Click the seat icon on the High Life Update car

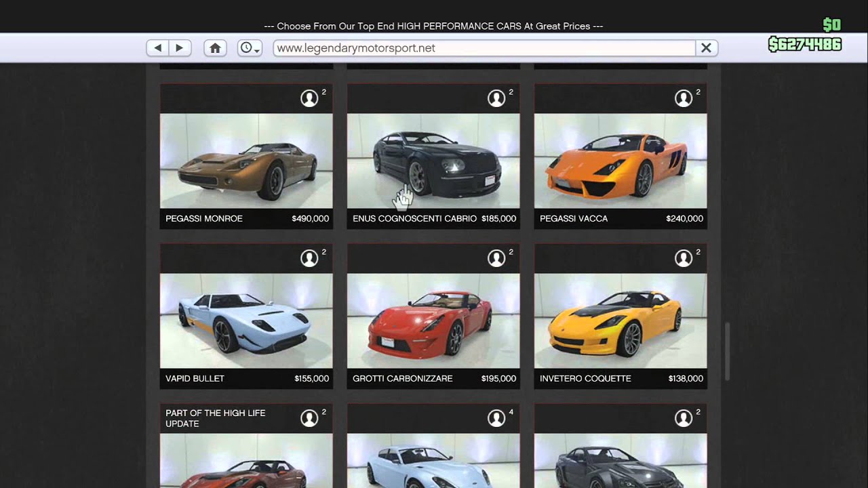[x=309, y=418]
